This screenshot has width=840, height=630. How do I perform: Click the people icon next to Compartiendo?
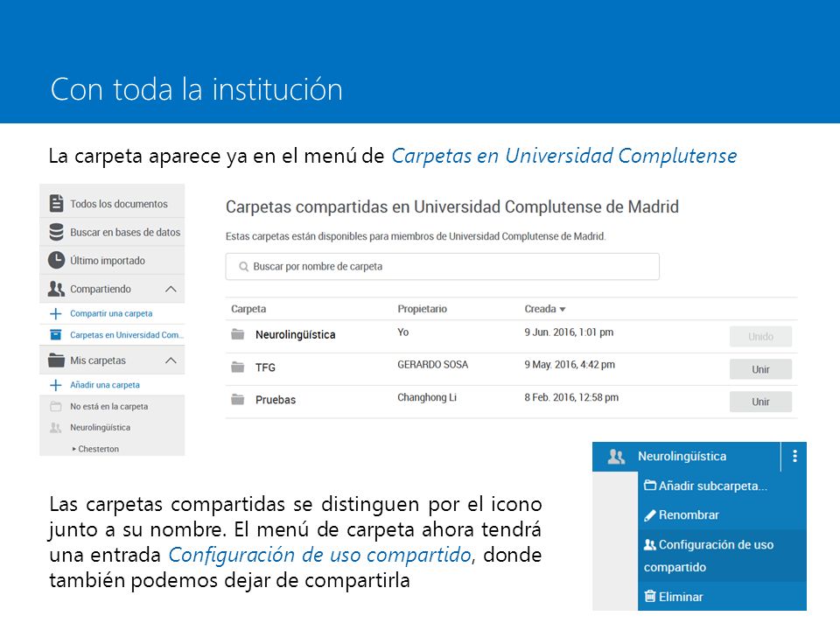click(56, 289)
